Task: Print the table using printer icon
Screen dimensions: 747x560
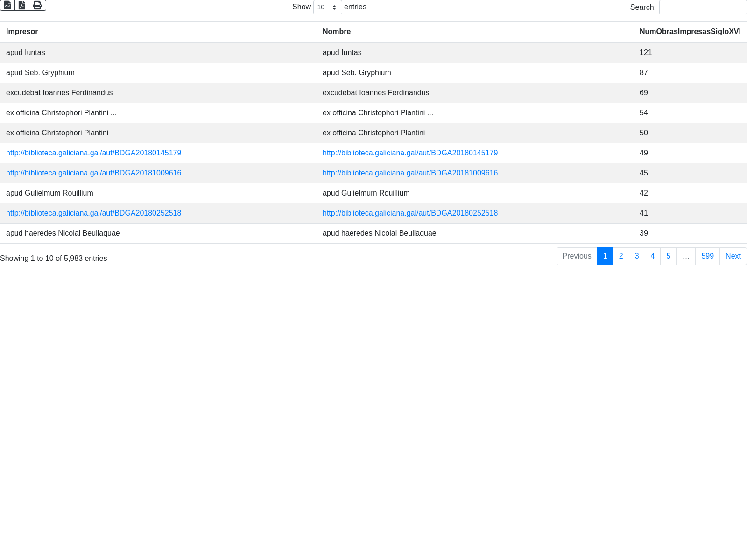Action: pyautogui.click(x=37, y=5)
